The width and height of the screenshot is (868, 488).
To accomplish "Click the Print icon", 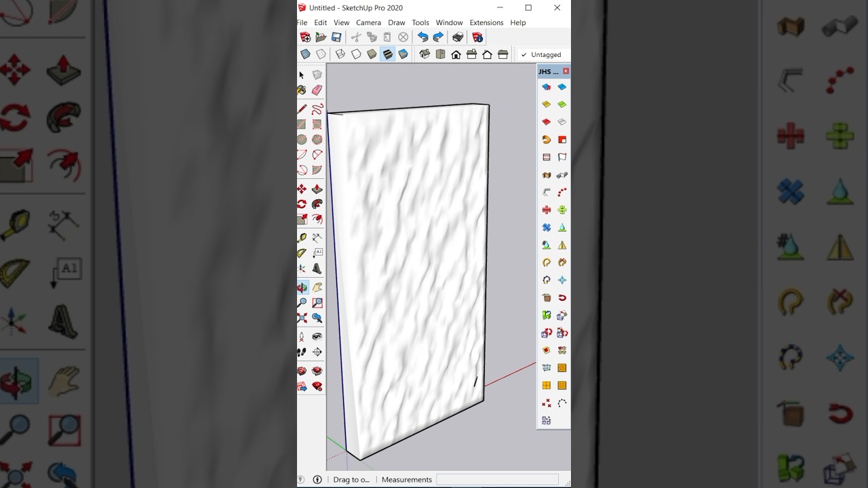I will [x=458, y=37].
